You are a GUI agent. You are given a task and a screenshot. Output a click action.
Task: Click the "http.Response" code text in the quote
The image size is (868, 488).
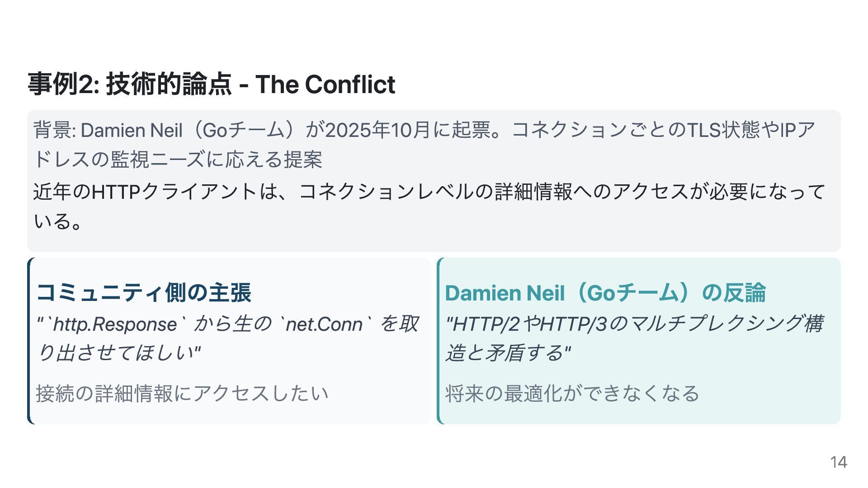pos(115,324)
